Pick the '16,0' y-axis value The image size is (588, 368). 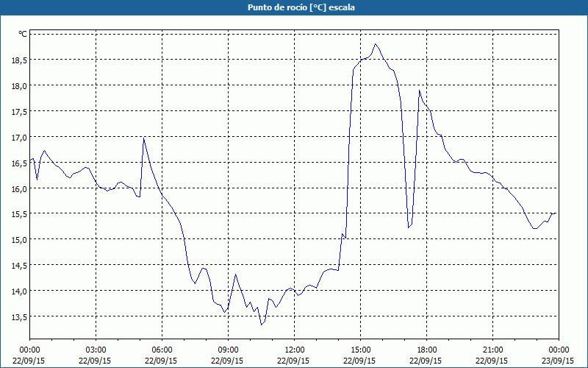tap(19, 188)
